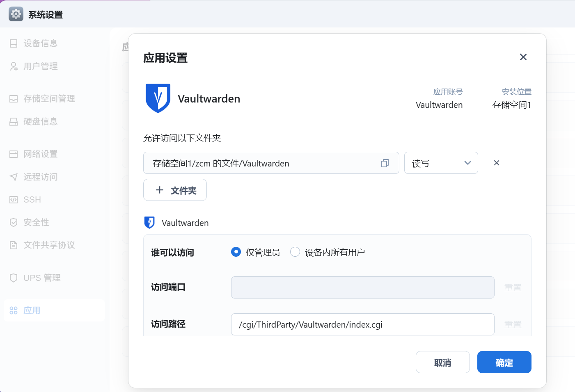Click the 存储空间1 install location value
575x392 pixels.
(512, 105)
